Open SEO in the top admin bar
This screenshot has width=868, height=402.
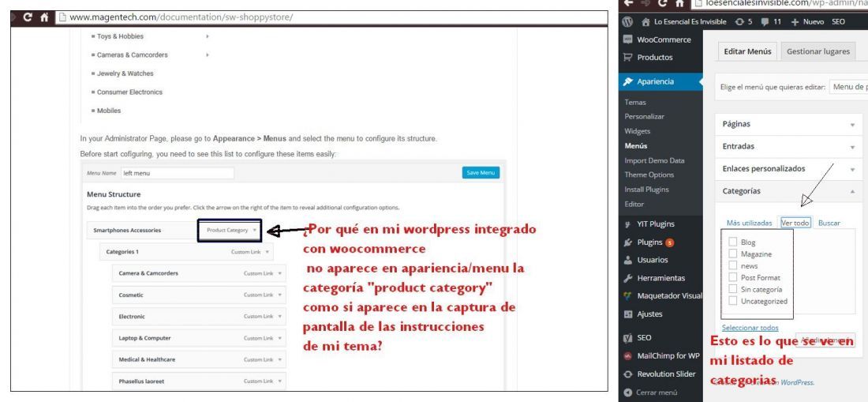(x=838, y=21)
